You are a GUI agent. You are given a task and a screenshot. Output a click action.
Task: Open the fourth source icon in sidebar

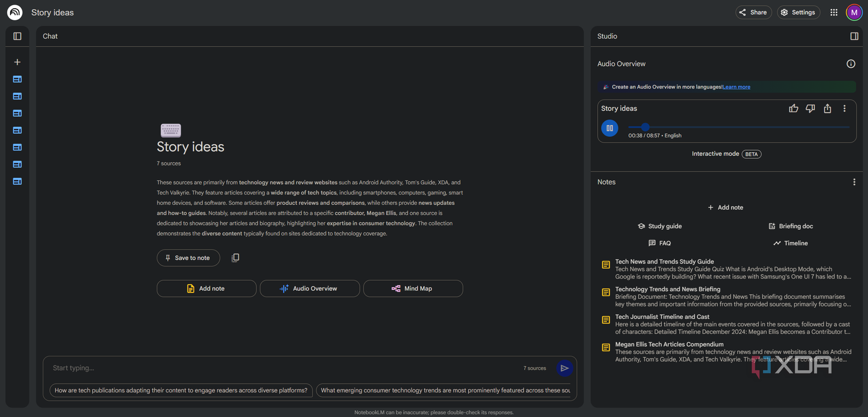17,130
